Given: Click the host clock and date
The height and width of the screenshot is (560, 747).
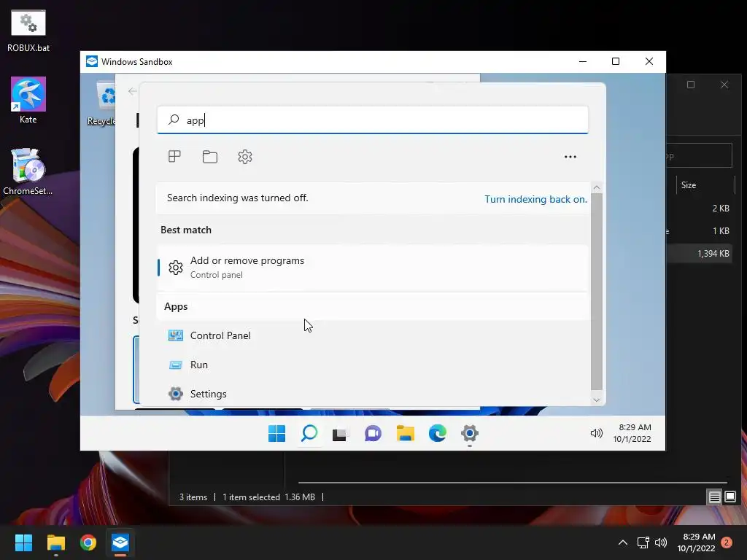Looking at the screenshot, I should [x=696, y=542].
